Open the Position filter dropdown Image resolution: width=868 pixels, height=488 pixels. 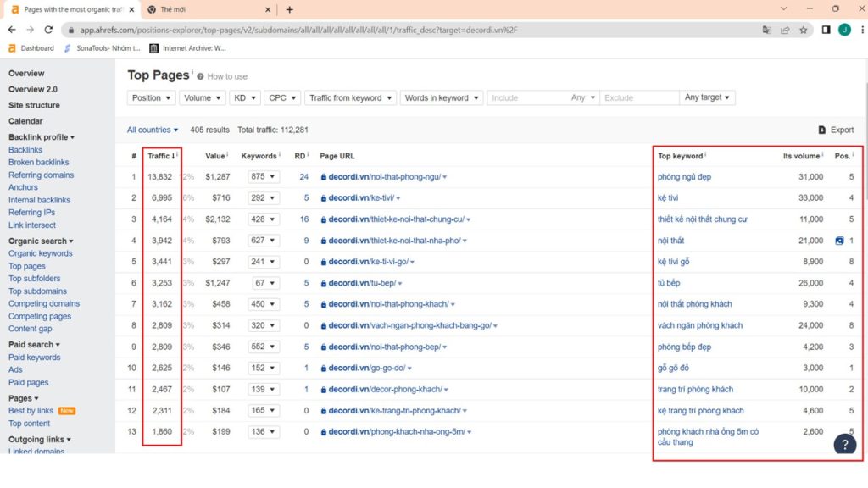point(151,98)
